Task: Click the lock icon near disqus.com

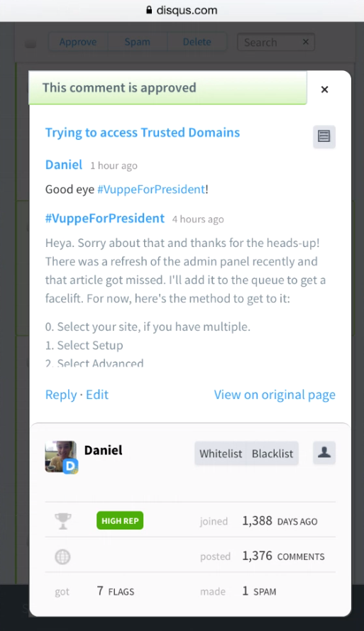Action: click(149, 10)
